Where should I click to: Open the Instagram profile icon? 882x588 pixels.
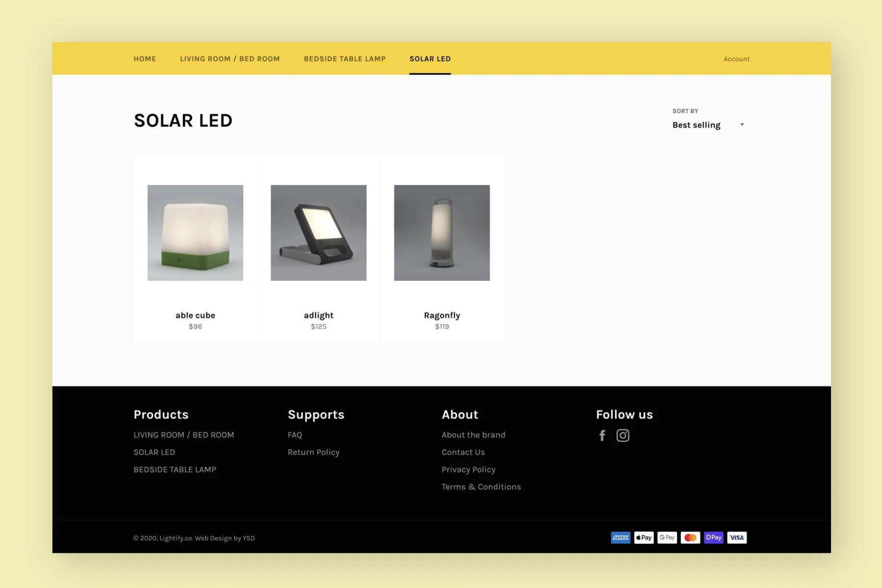click(x=623, y=435)
